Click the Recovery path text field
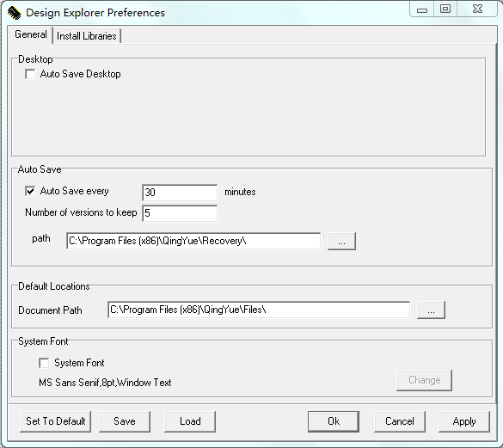The height and width of the screenshot is (448, 503). (x=193, y=241)
